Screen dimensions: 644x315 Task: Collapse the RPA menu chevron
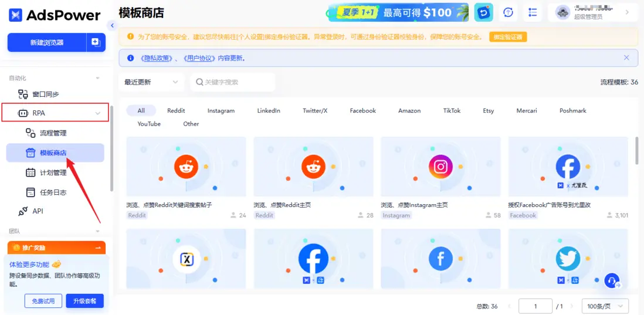pyautogui.click(x=98, y=113)
